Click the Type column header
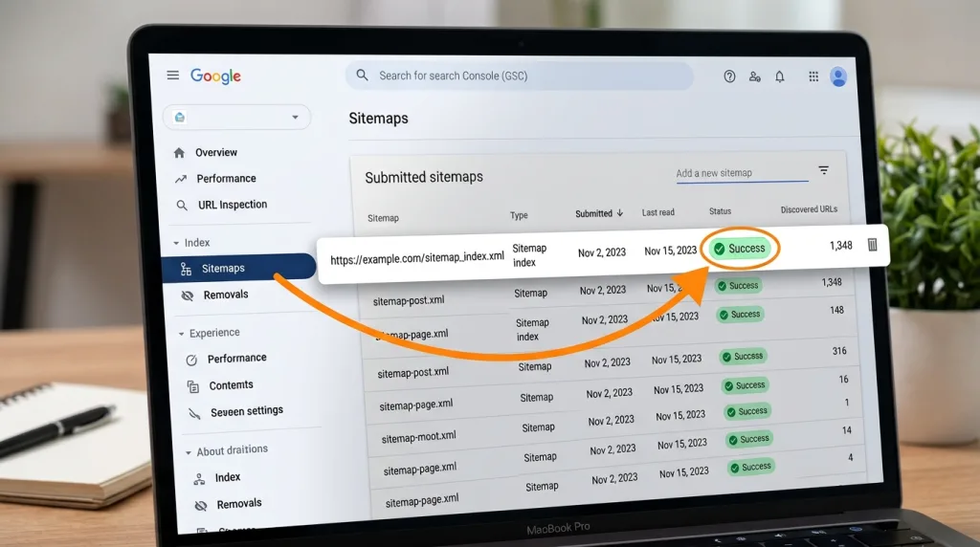The height and width of the screenshot is (547, 980). [519, 215]
